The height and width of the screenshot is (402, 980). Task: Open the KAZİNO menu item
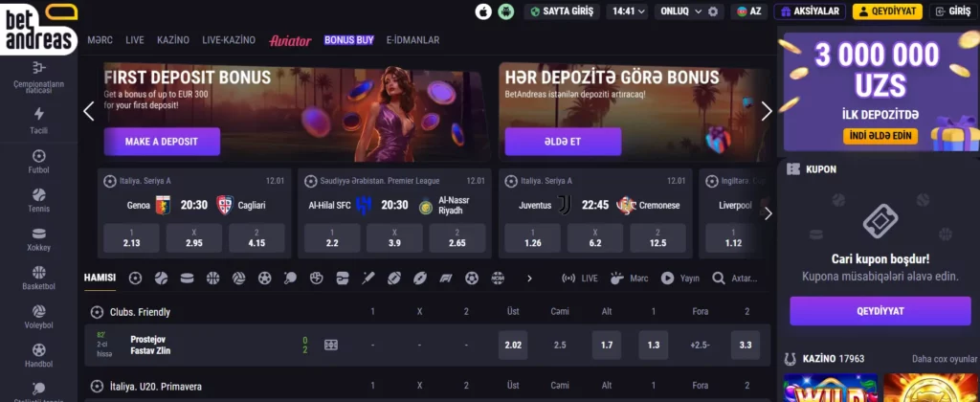173,40
